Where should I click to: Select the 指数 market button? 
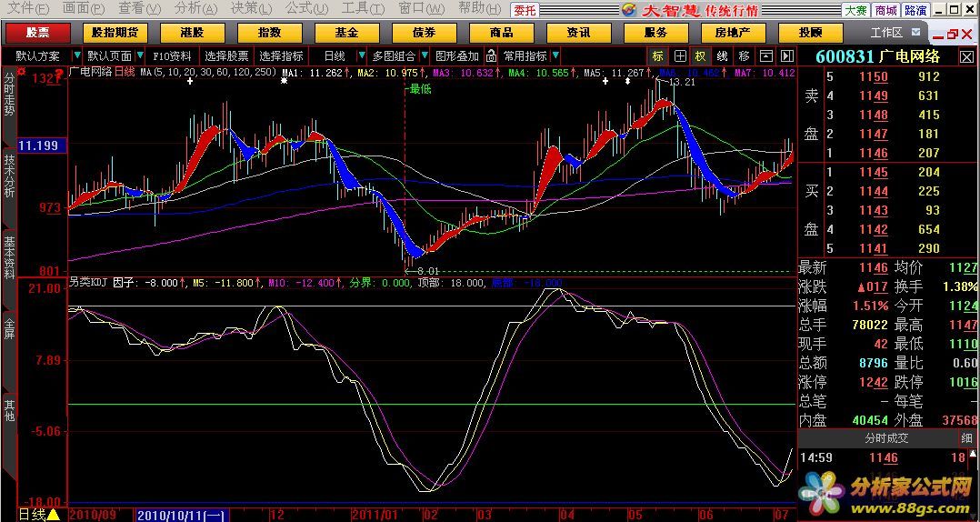269,33
